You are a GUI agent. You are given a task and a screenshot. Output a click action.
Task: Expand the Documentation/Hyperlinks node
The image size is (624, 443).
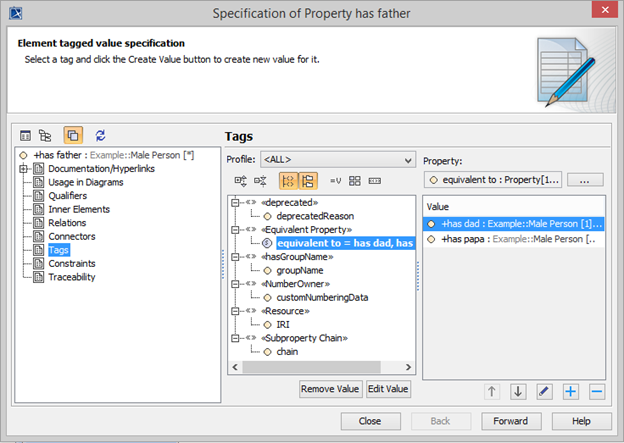pos(23,169)
